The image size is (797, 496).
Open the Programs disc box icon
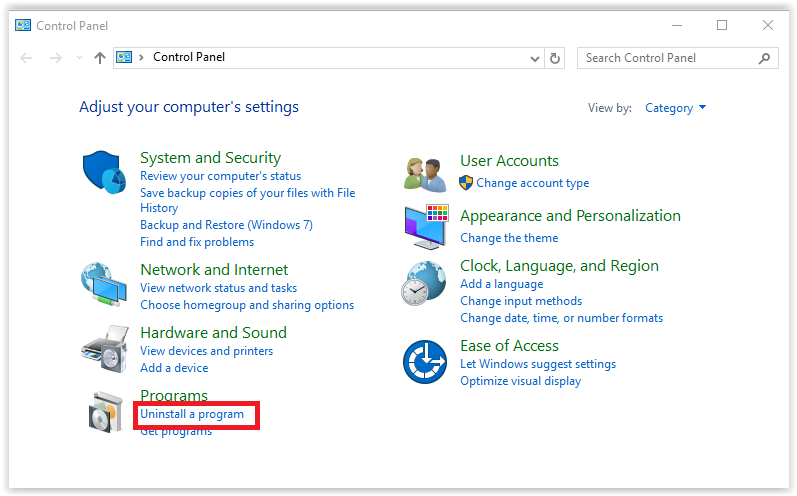coord(103,411)
